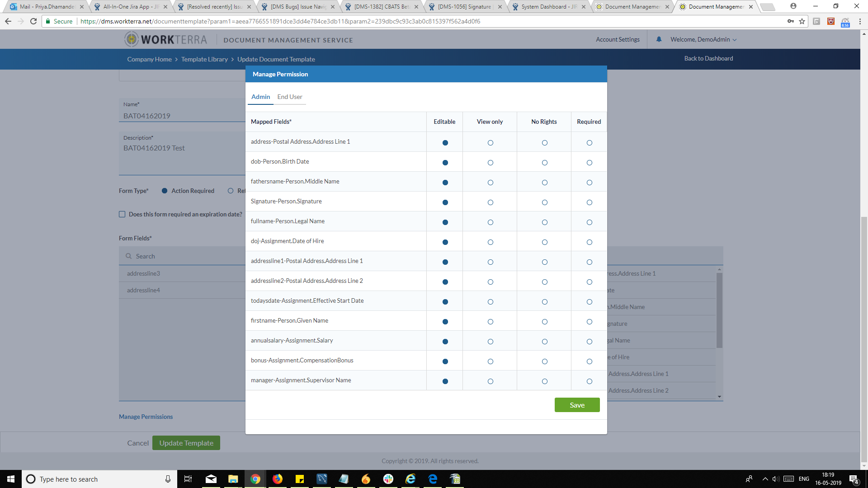This screenshot has width=868, height=488.
Task: Click the bookmark star icon in address bar
Action: (x=802, y=21)
